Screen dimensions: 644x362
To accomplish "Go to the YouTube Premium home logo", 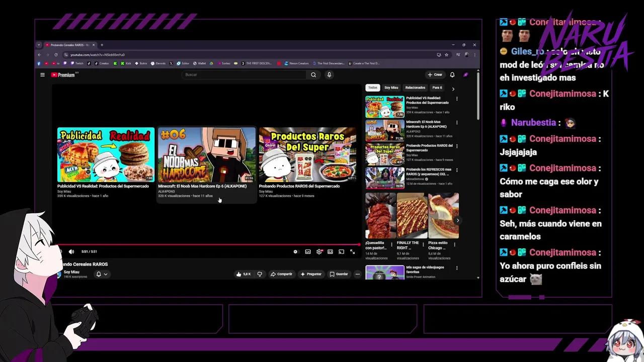I will (x=63, y=75).
